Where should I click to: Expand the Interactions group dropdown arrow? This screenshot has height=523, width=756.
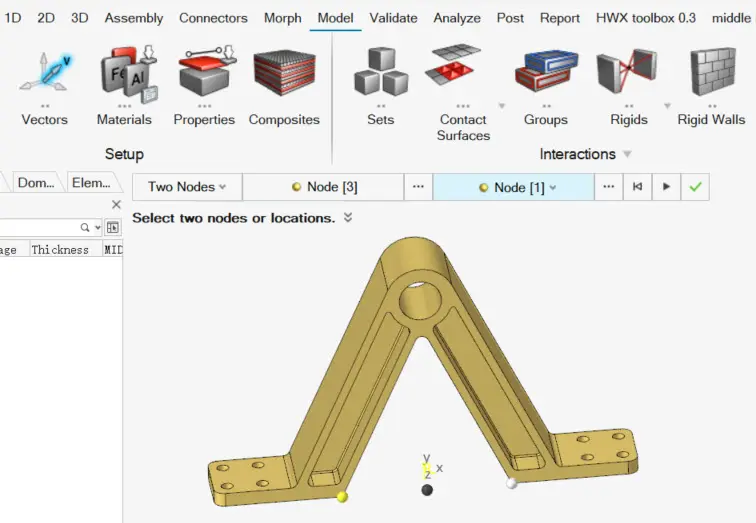click(627, 154)
